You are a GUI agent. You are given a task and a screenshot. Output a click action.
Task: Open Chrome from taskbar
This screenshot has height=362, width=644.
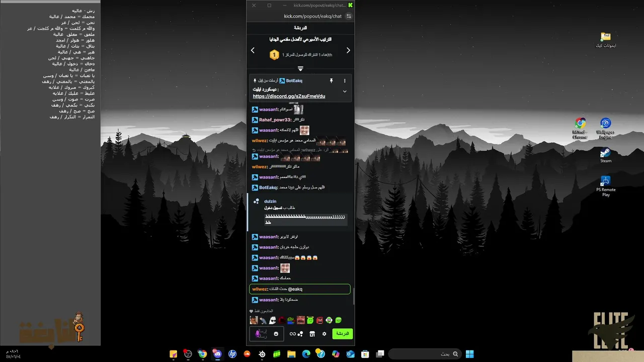click(202, 354)
